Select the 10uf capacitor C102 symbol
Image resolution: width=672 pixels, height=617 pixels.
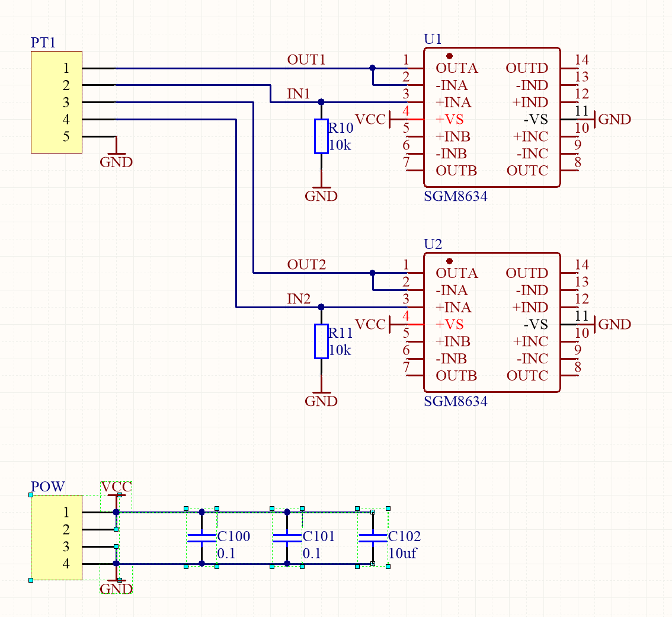tap(373, 538)
